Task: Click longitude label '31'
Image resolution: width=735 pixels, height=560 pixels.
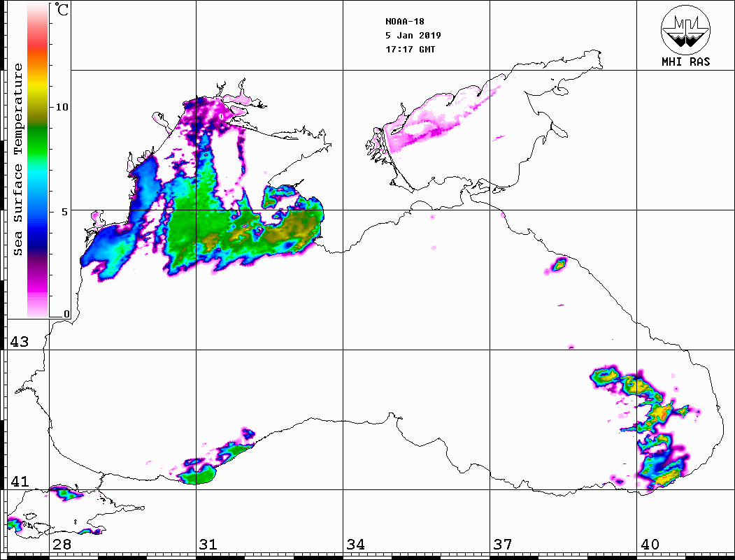Action: [208, 545]
